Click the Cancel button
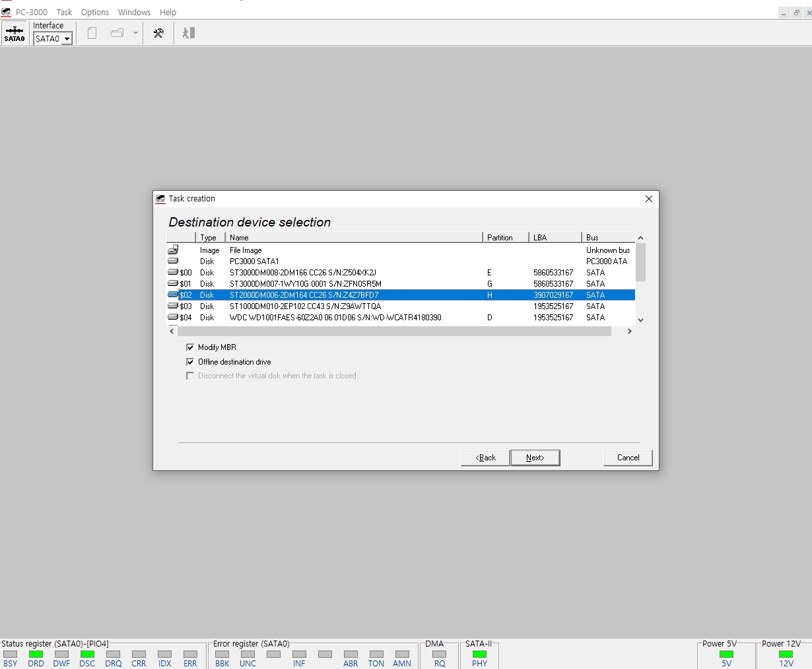 pos(628,458)
